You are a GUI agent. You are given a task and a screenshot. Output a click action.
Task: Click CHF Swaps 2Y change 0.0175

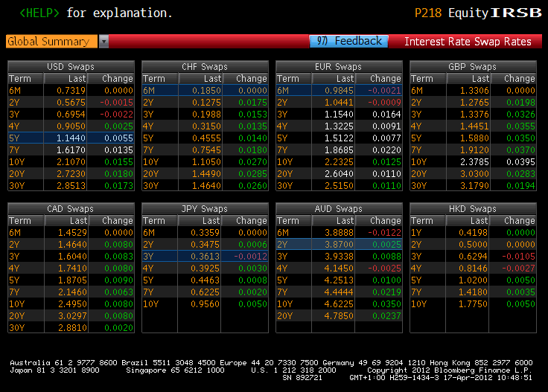(x=252, y=102)
